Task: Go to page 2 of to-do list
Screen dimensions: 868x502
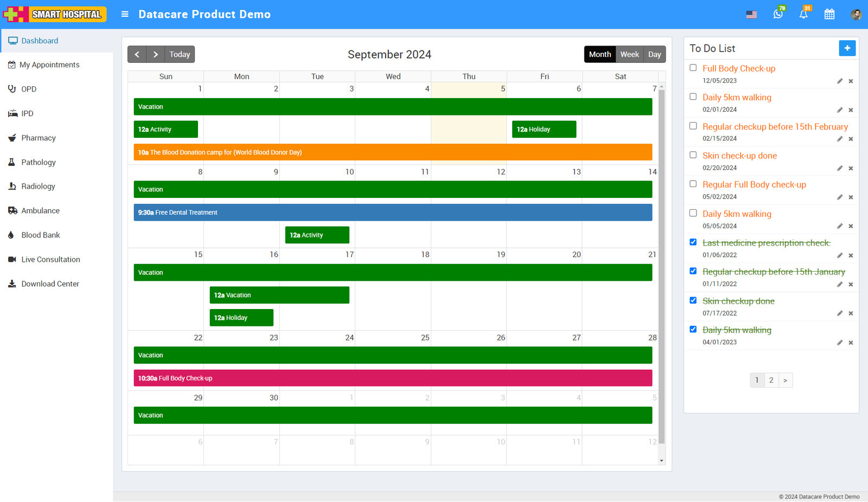Action: pyautogui.click(x=771, y=380)
